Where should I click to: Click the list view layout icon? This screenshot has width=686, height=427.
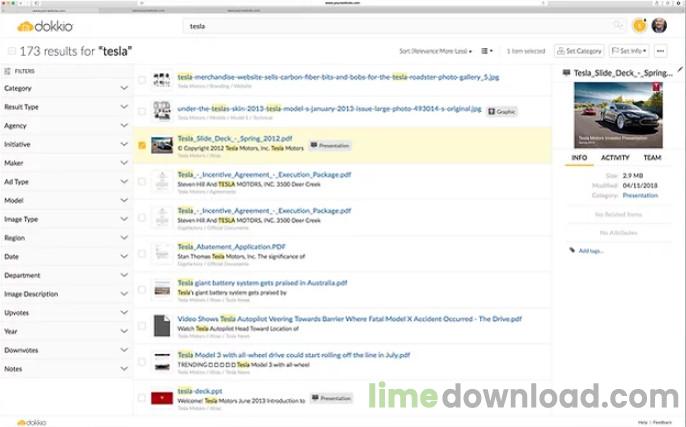pyautogui.click(x=487, y=50)
